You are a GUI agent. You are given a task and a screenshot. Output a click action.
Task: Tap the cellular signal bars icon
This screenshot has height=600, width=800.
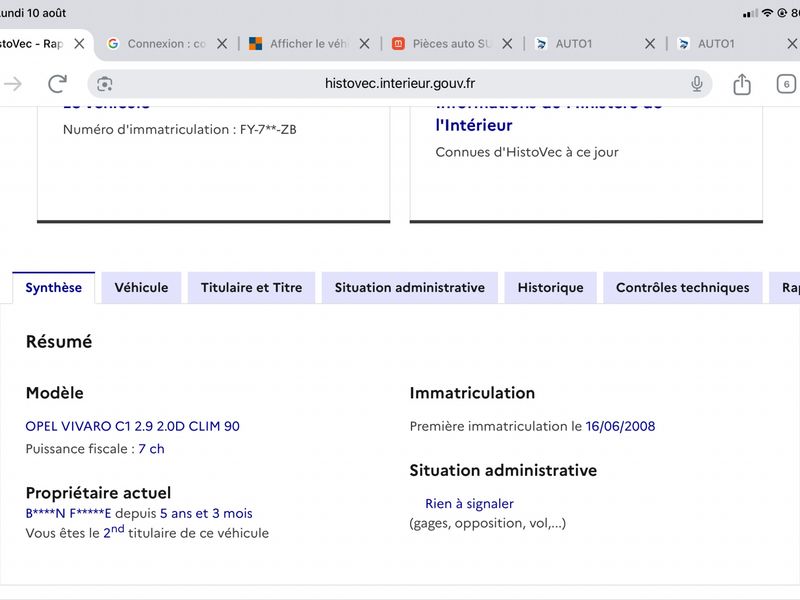(750, 13)
